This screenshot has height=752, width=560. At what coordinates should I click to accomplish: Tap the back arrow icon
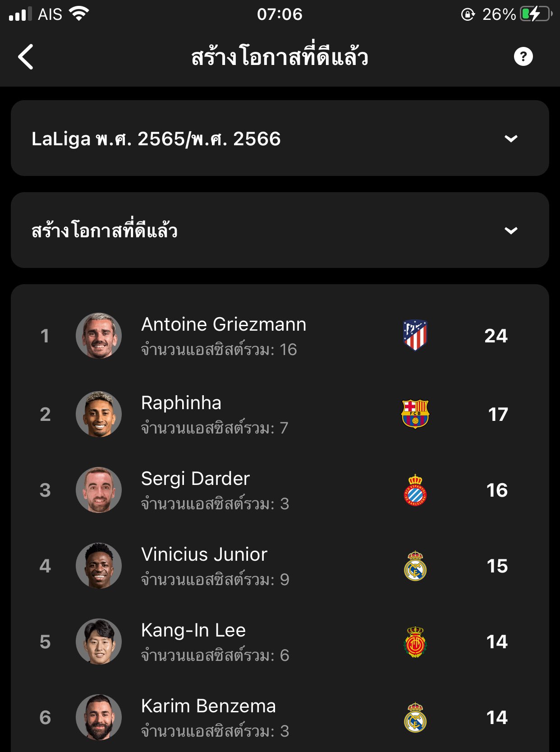click(x=26, y=57)
